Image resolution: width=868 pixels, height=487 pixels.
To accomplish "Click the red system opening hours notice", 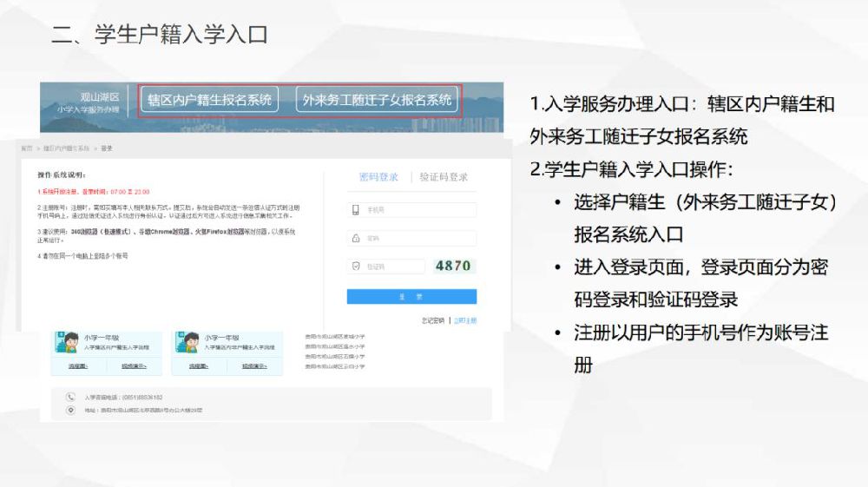I will point(94,192).
